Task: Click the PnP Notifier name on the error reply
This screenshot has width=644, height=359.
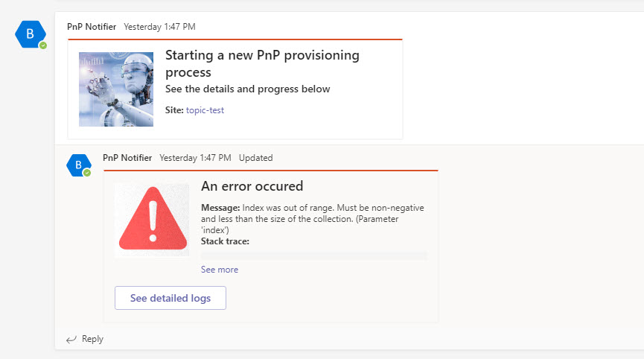Action: [127, 158]
